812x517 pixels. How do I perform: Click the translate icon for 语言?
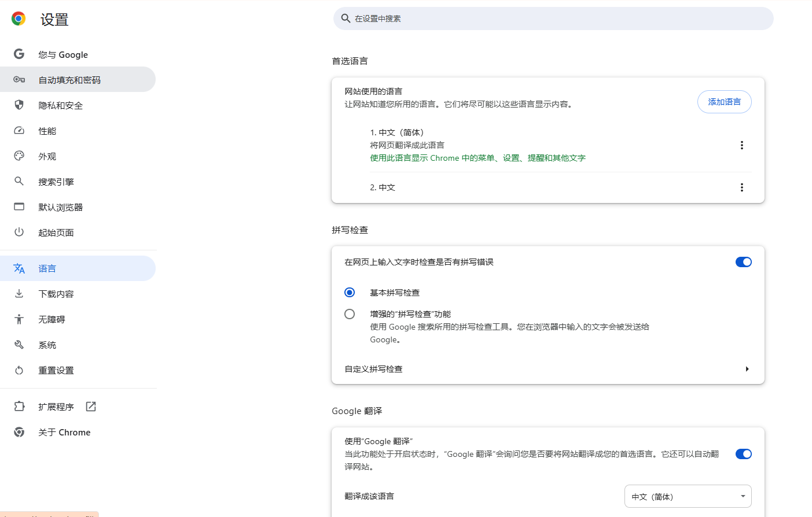pos(19,268)
